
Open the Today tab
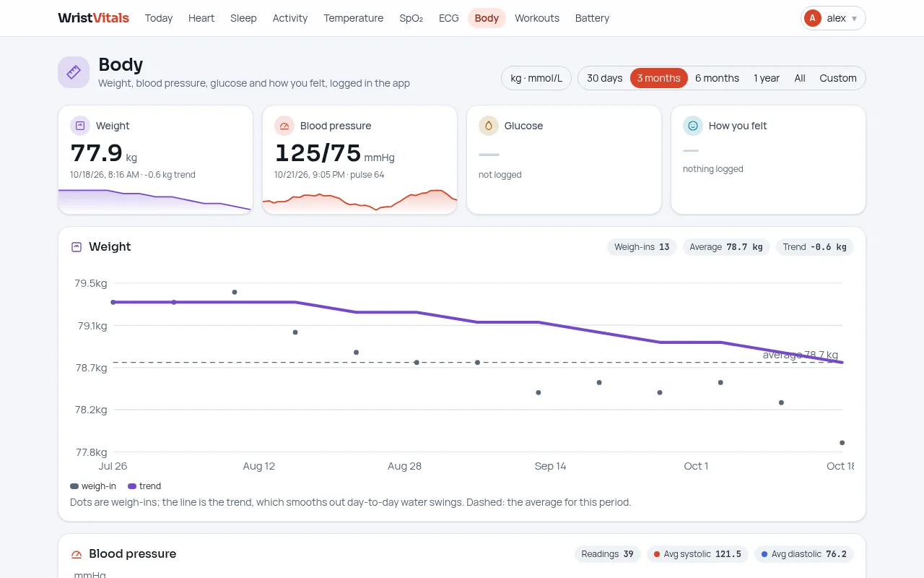click(x=159, y=18)
